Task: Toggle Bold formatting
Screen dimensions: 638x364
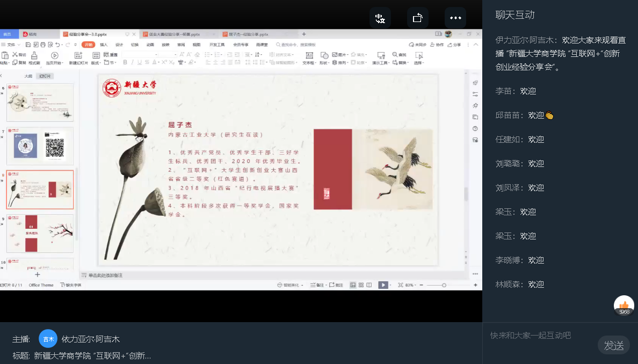Action: click(125, 62)
